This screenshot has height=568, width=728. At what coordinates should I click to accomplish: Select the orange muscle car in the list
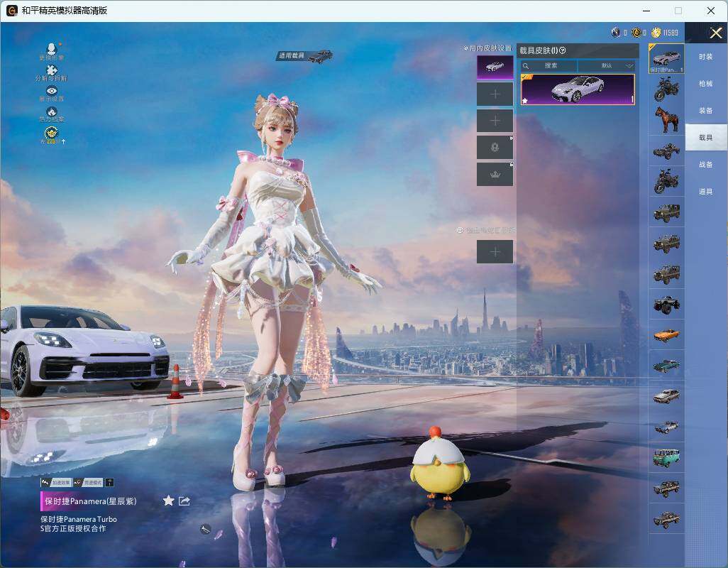(x=666, y=335)
